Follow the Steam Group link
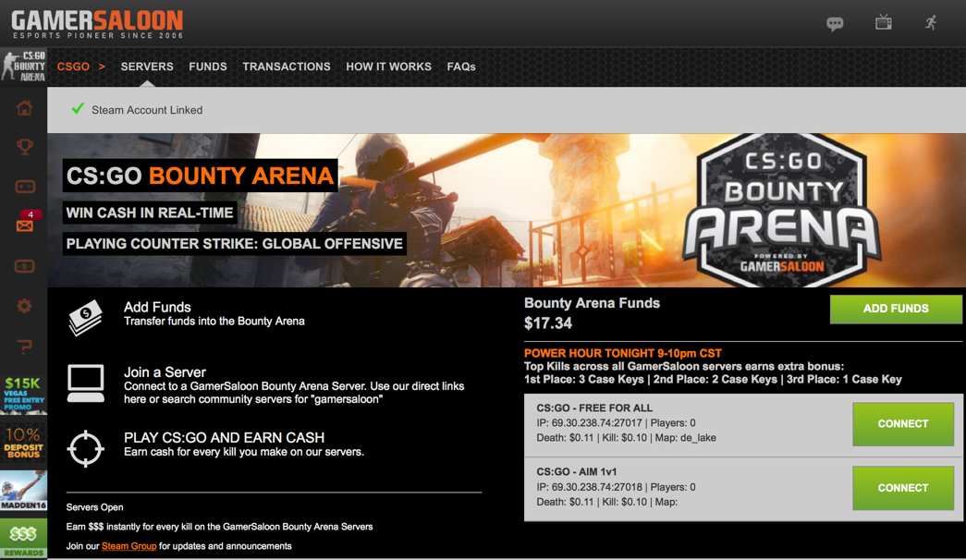 (x=128, y=546)
